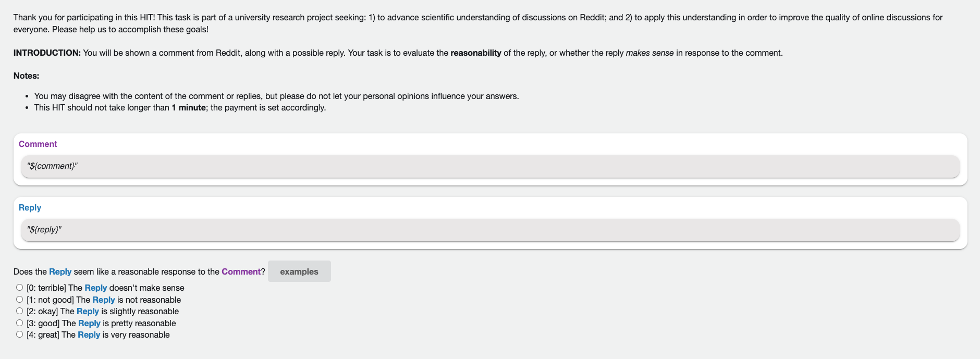Click the blue Reply word in the question

click(60, 272)
